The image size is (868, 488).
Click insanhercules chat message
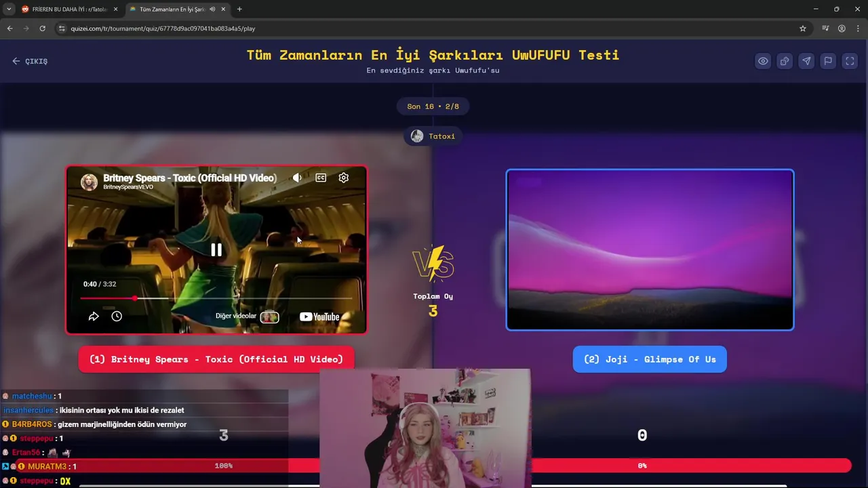(x=94, y=410)
